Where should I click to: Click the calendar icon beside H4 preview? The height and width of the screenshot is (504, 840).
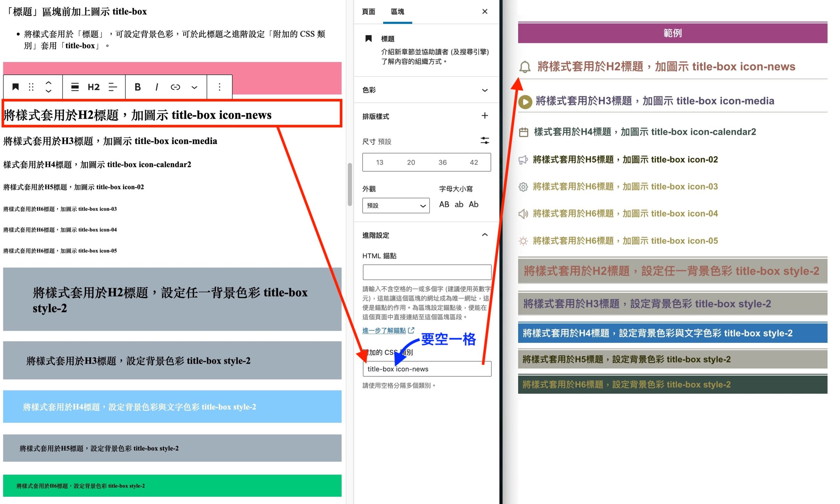(524, 132)
